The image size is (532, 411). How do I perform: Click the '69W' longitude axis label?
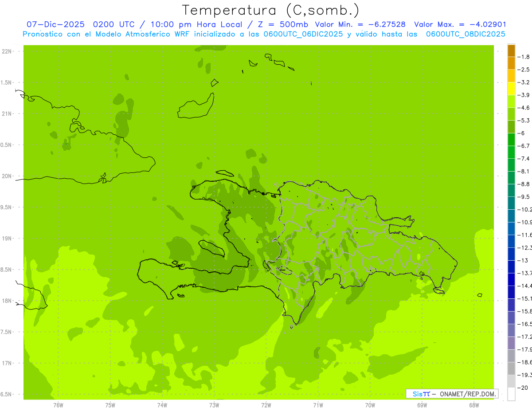(422, 405)
